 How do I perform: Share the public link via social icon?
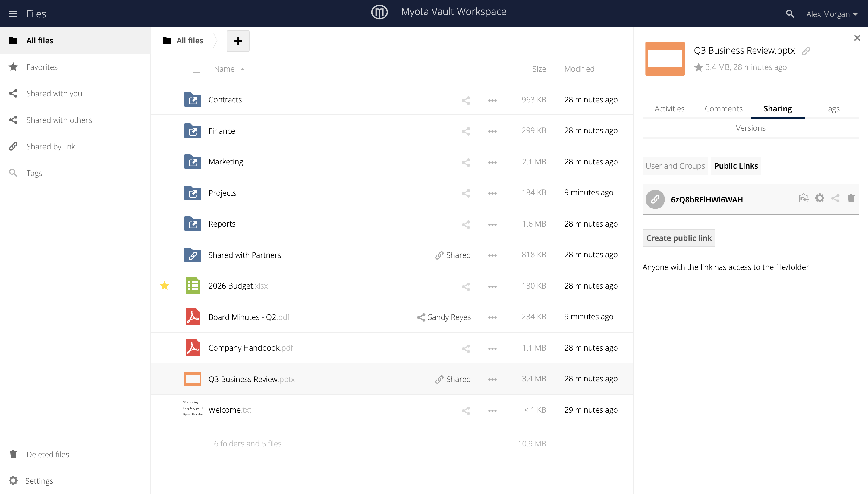835,198
